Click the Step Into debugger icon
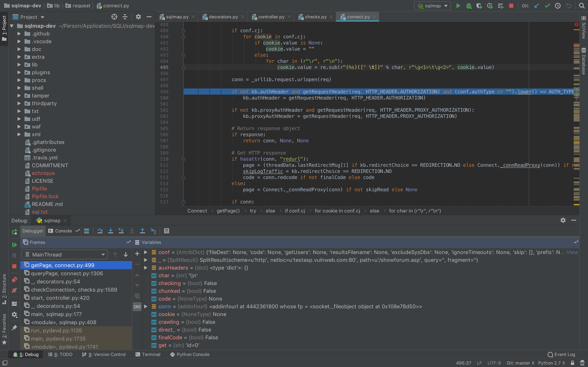This screenshot has height=367, width=588. 110,231
